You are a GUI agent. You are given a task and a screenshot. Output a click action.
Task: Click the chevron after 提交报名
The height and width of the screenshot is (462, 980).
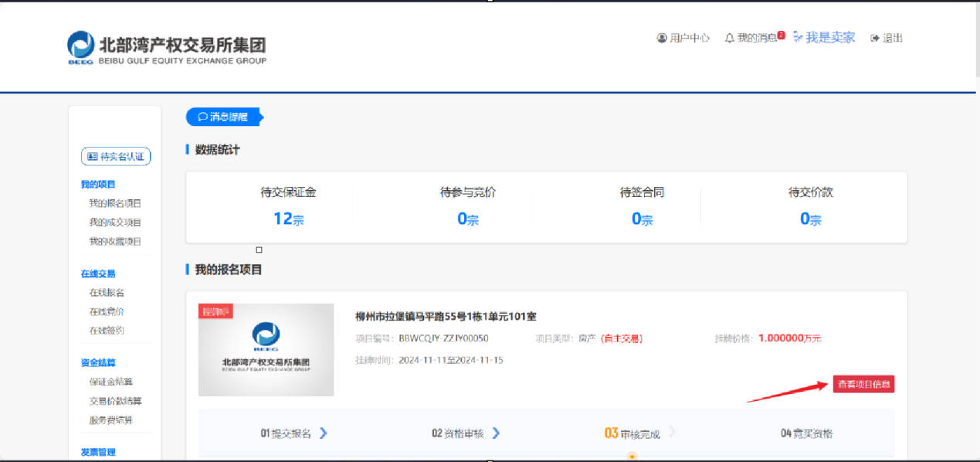point(324,433)
